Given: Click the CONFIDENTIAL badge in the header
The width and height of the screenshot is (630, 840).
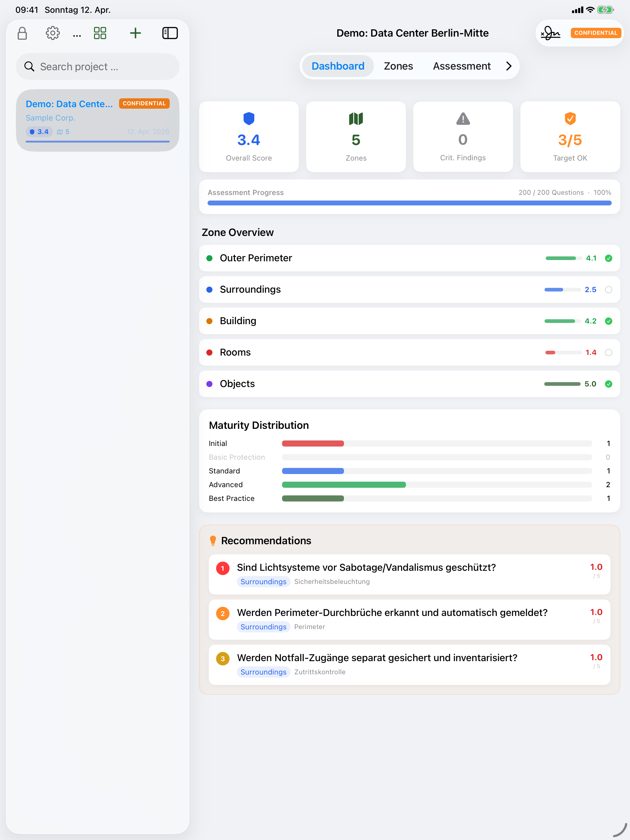Looking at the screenshot, I should pyautogui.click(x=596, y=33).
